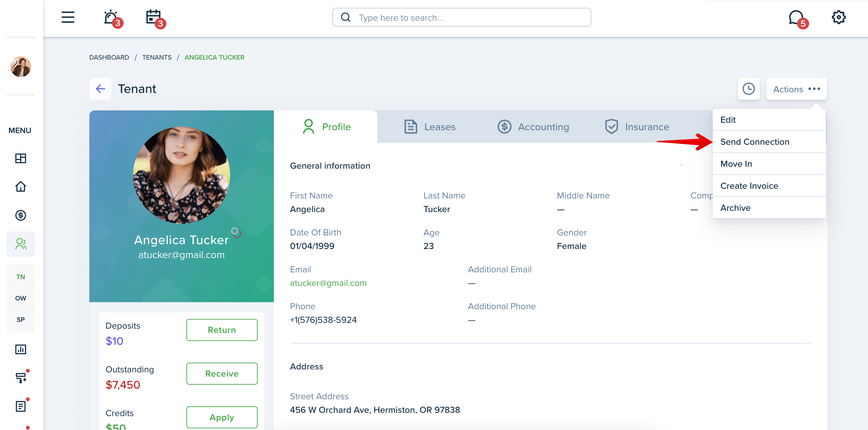868x430 pixels.
Task: Click the search magnifier icon
Action: click(x=345, y=17)
